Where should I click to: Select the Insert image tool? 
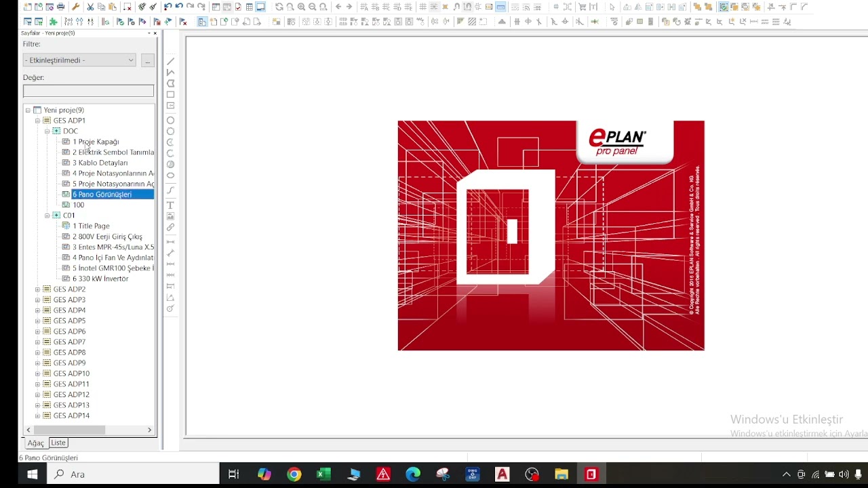coord(171,216)
